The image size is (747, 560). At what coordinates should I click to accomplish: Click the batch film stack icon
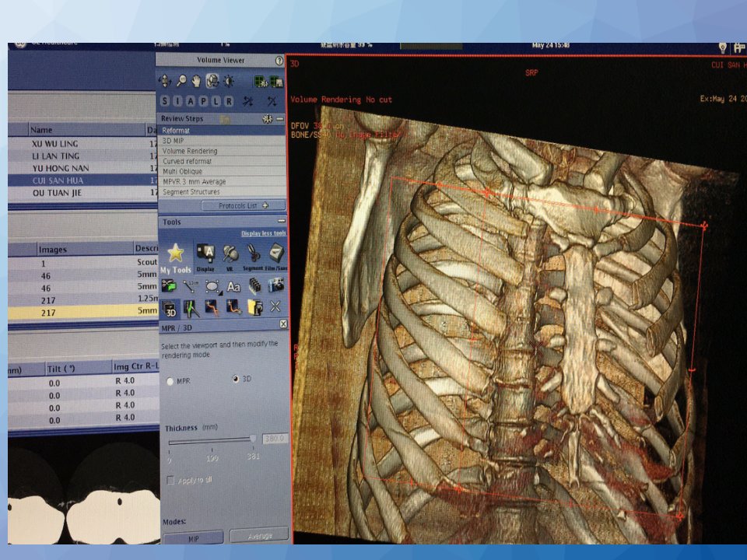(255, 285)
